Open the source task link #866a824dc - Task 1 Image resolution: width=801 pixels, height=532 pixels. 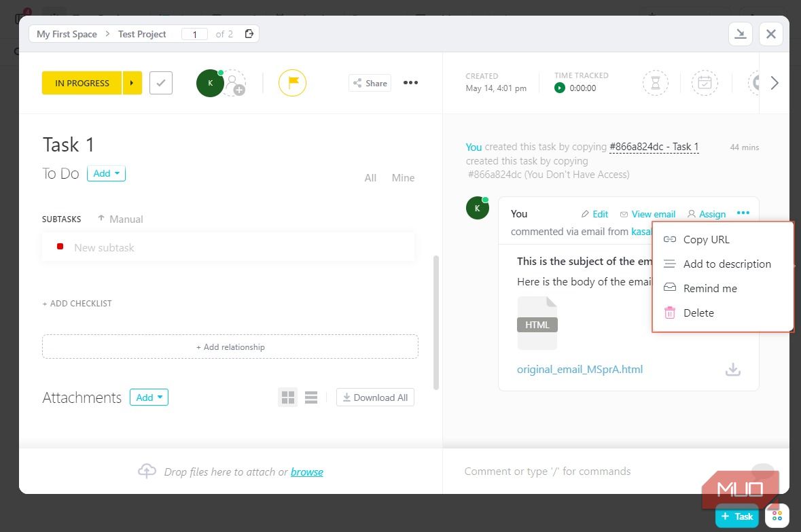654,147
